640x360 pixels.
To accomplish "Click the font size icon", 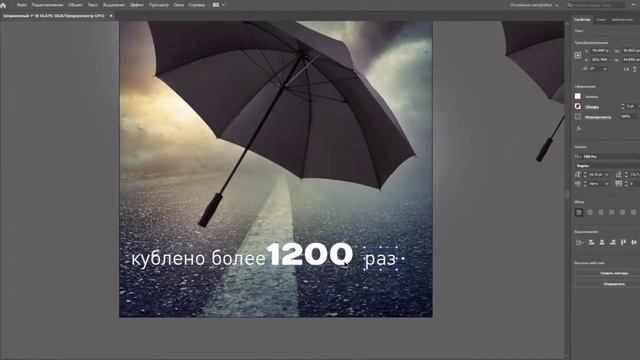I will pyautogui.click(x=578, y=174).
